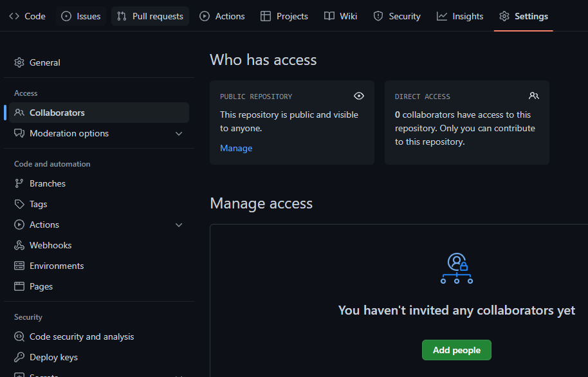Viewport: 588px width, 377px height.
Task: Click the 'Code and automation' section label
Action: pos(52,164)
